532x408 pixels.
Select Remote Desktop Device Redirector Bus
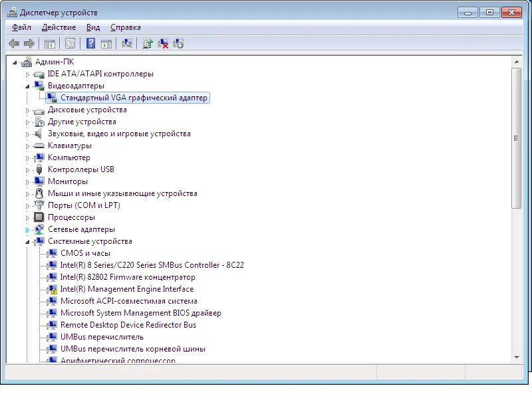point(128,325)
